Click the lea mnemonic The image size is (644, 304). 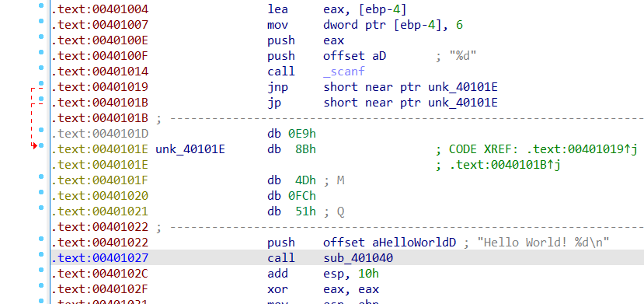pyautogui.click(x=277, y=9)
